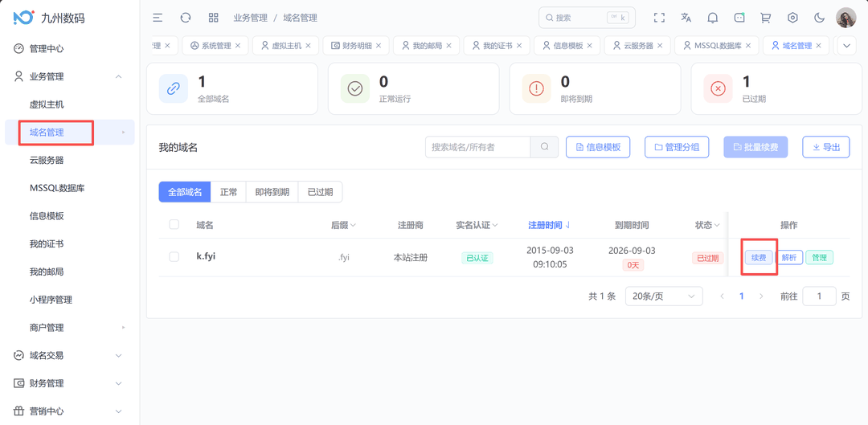
Task: Close the 财务明细 tab
Action: tap(379, 45)
